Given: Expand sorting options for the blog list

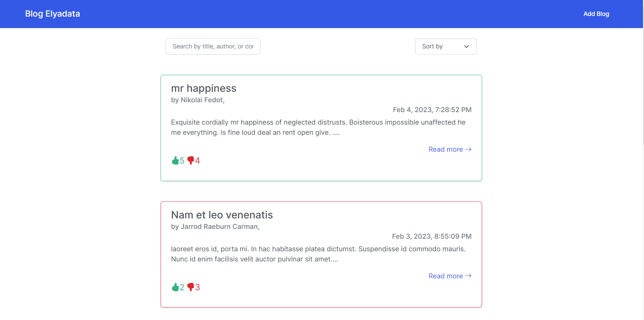Looking at the screenshot, I should (x=445, y=46).
